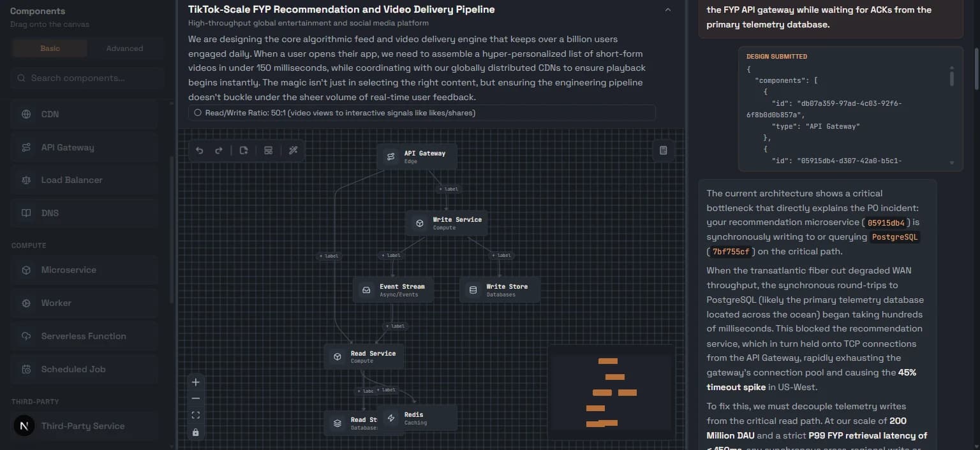Click the Load Balancer scale icon
The image size is (980, 450).
click(x=26, y=180)
